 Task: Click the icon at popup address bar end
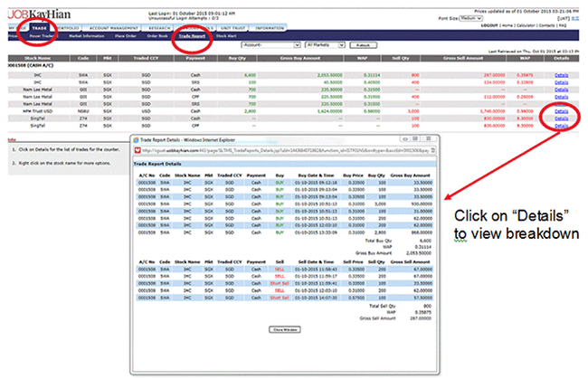coord(433,150)
